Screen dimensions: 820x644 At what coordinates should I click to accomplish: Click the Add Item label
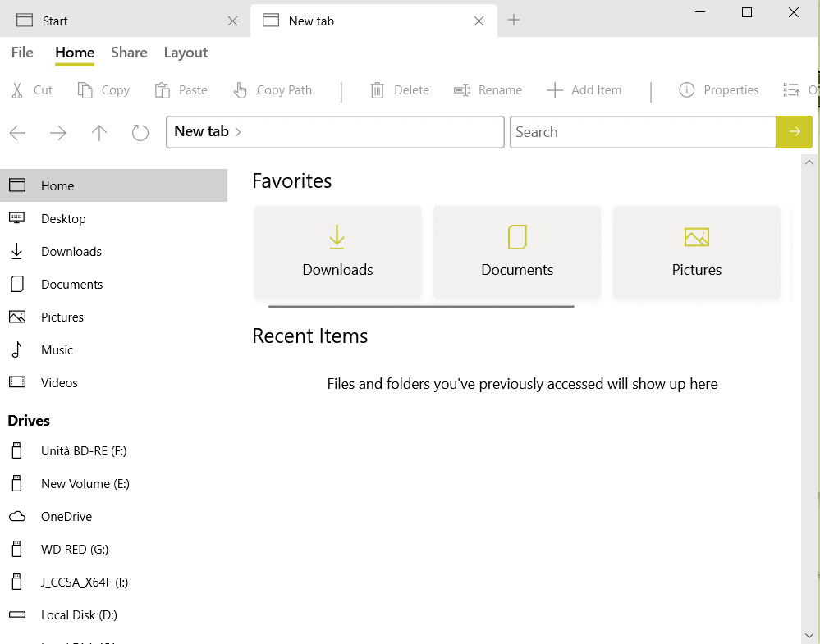click(596, 90)
